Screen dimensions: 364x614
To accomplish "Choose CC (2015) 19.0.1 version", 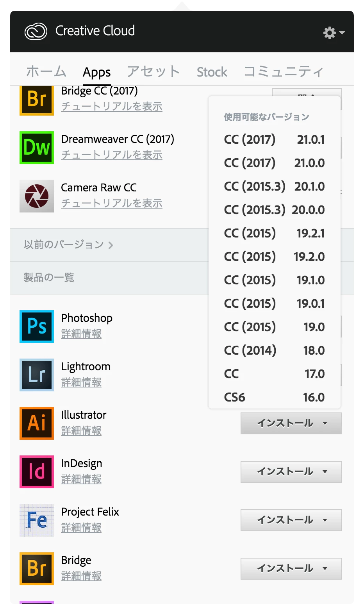I will [275, 303].
